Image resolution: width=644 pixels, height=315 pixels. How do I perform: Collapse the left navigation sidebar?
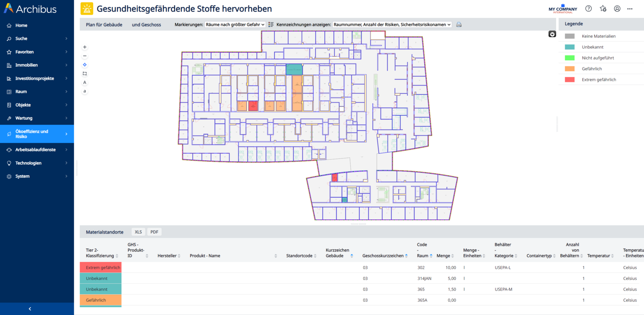tap(30, 309)
